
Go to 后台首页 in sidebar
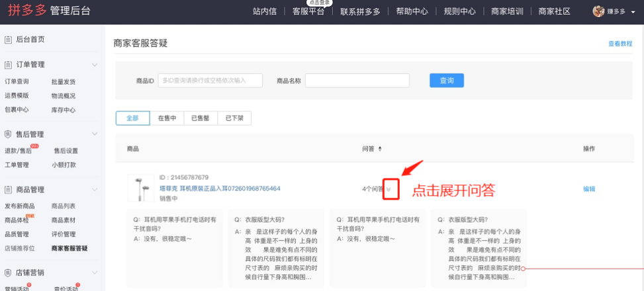click(30, 40)
